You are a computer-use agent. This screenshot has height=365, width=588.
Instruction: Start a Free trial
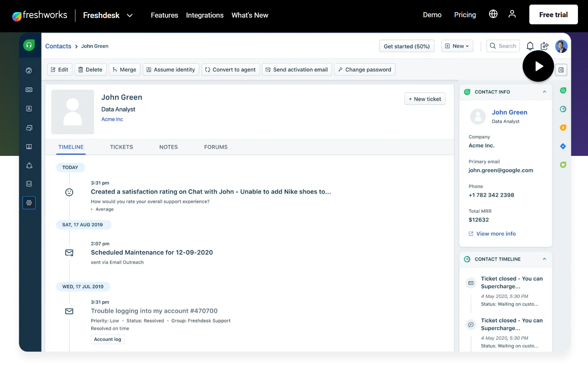pos(553,14)
